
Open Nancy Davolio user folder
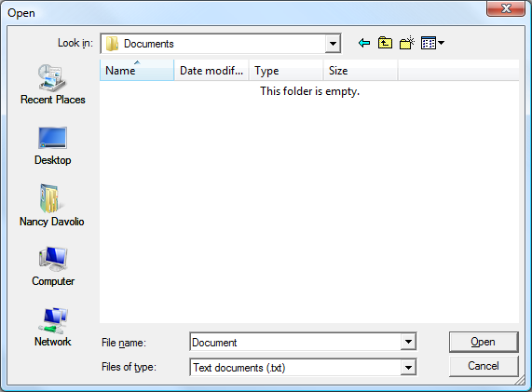(x=52, y=206)
